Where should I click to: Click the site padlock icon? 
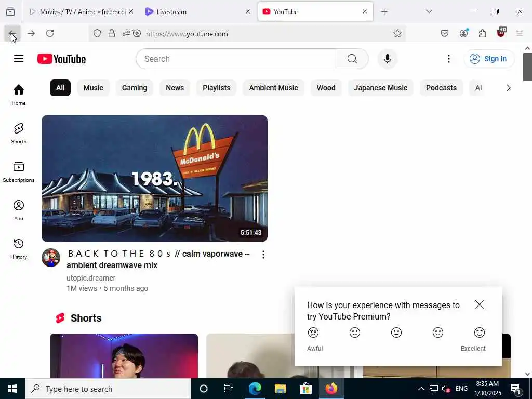tap(112, 33)
